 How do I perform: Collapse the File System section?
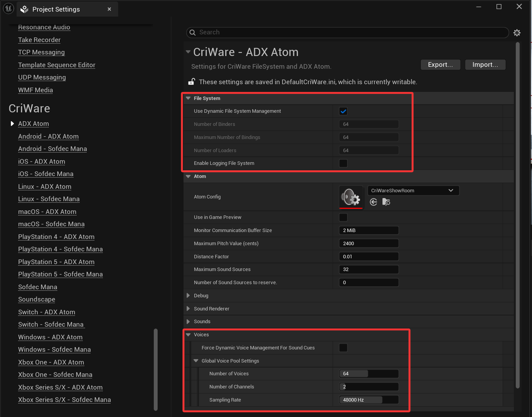[x=188, y=98]
